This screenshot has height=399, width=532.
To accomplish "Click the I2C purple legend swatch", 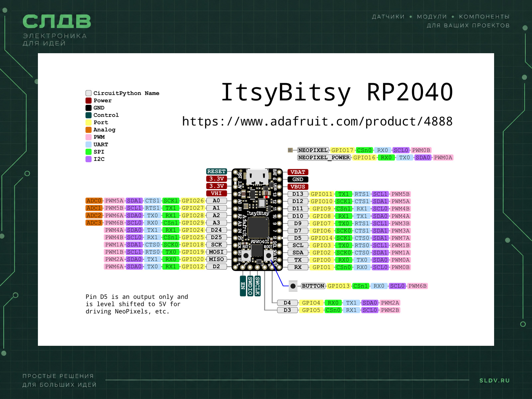I will 88,159.
